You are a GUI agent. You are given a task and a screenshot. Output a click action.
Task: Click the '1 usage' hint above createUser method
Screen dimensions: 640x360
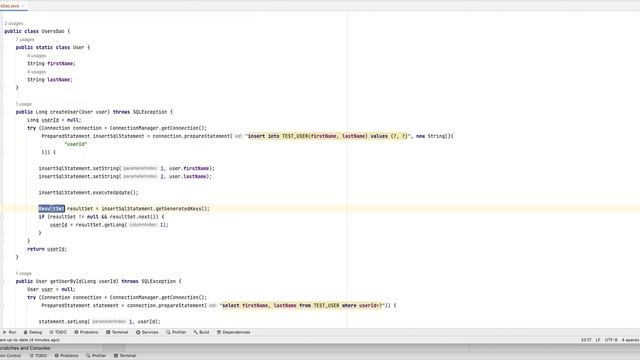(x=24, y=104)
